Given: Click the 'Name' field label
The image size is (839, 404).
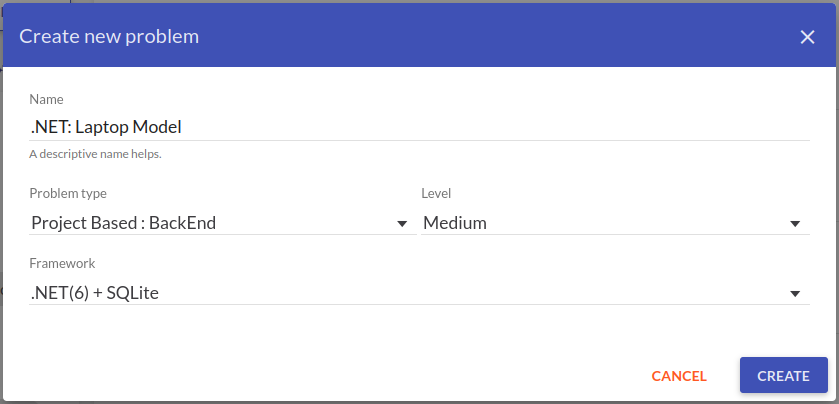Looking at the screenshot, I should (46, 99).
